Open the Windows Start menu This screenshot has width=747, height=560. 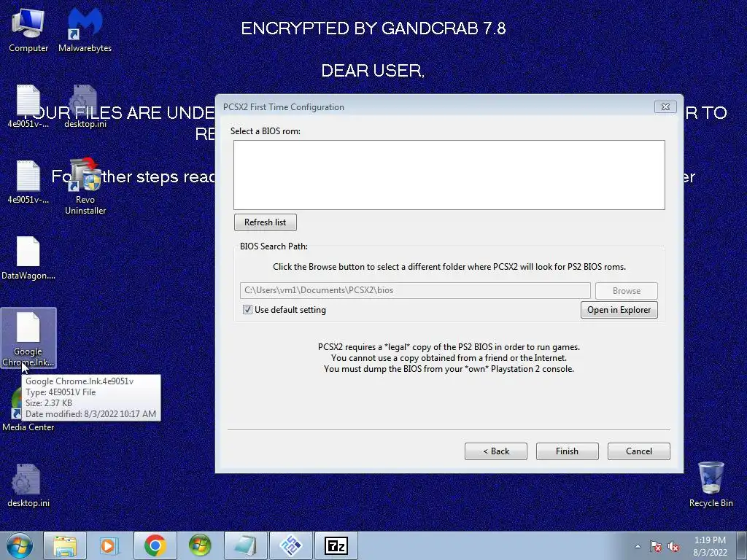[20, 545]
